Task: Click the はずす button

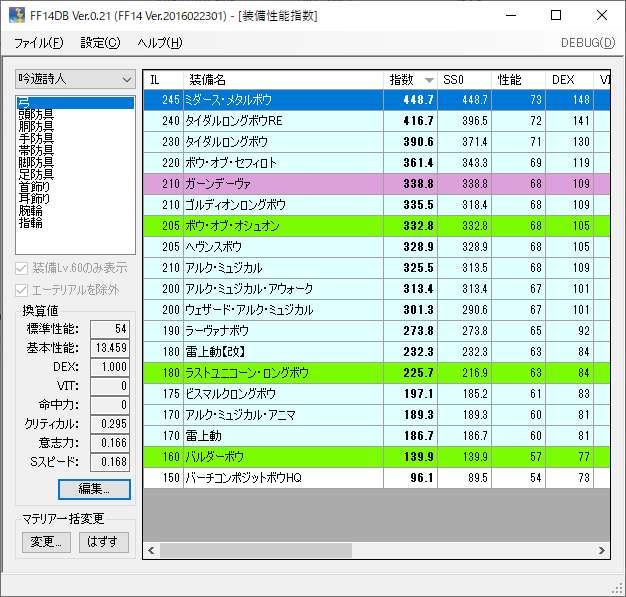Action: 104,542
